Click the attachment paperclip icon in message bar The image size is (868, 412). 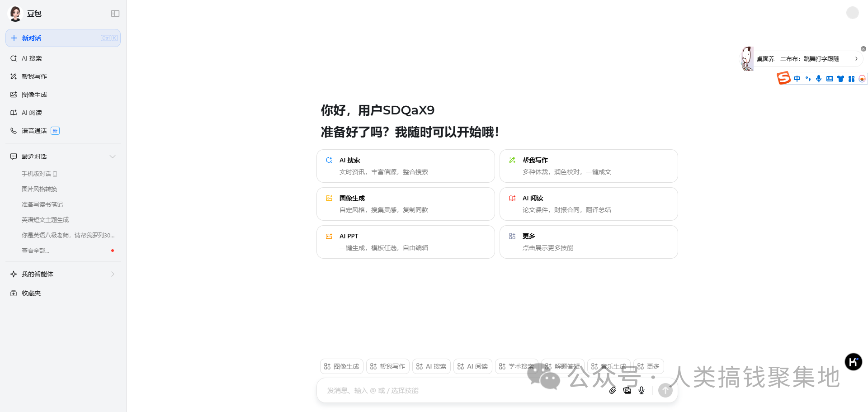(613, 390)
